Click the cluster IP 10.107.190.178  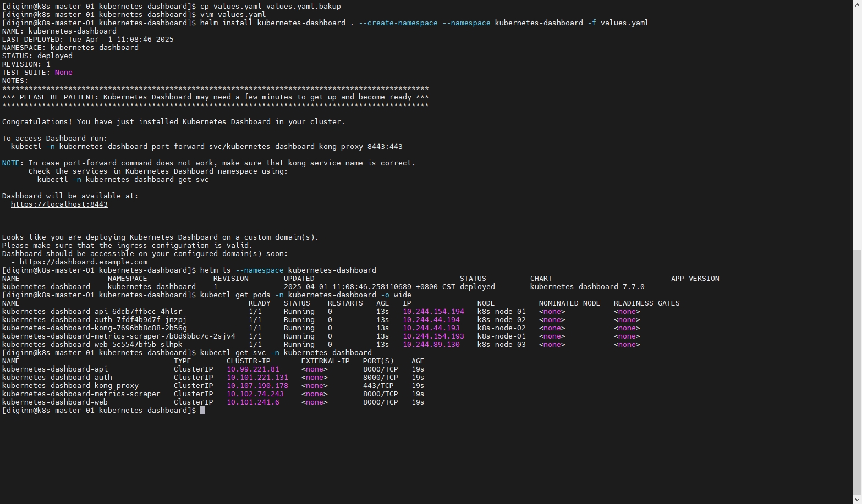pyautogui.click(x=257, y=386)
